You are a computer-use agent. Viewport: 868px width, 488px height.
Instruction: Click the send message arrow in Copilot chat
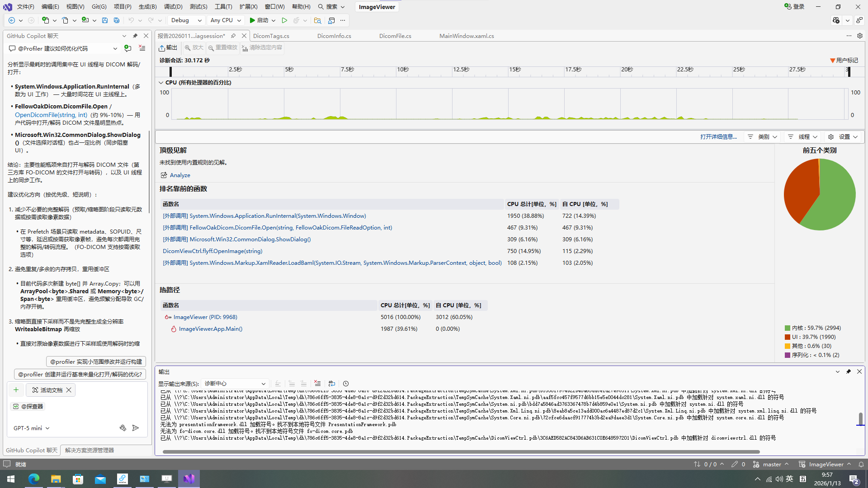click(x=135, y=427)
